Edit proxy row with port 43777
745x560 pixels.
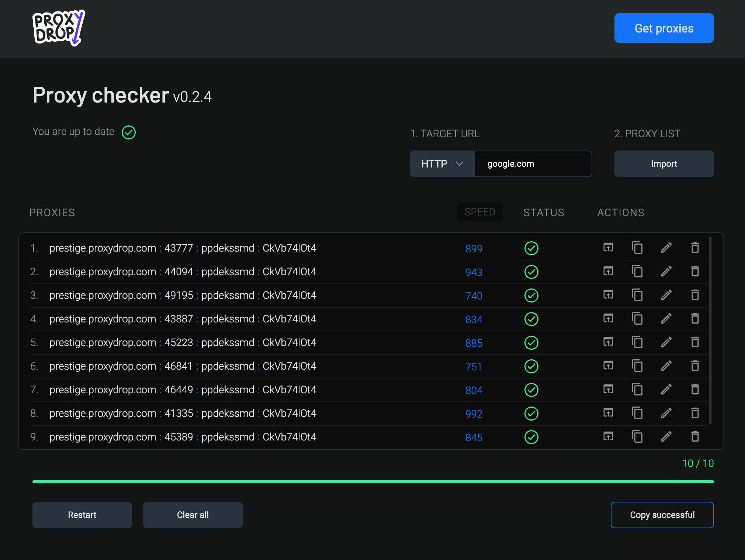[x=666, y=248]
